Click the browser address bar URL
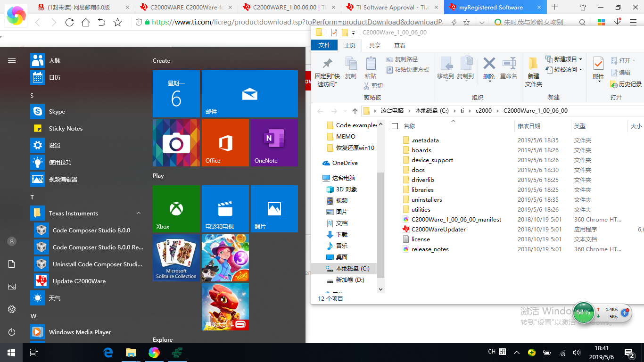This screenshot has height=362, width=644. (x=298, y=22)
